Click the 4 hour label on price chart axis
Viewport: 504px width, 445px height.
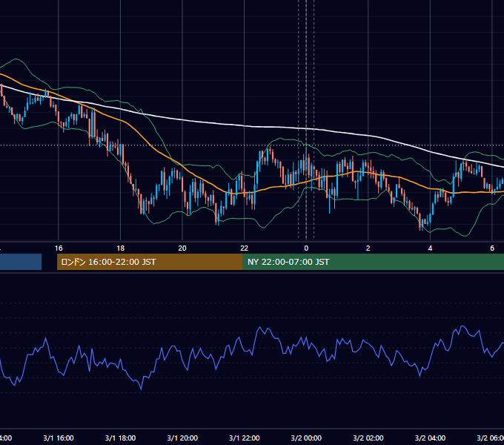tap(430, 248)
